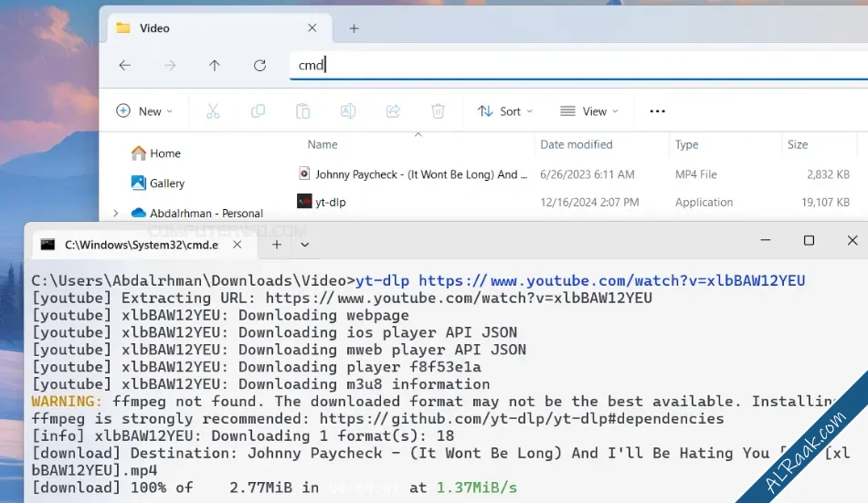Add a new File Explorer tab
The height and width of the screenshot is (503, 868).
pos(354,28)
